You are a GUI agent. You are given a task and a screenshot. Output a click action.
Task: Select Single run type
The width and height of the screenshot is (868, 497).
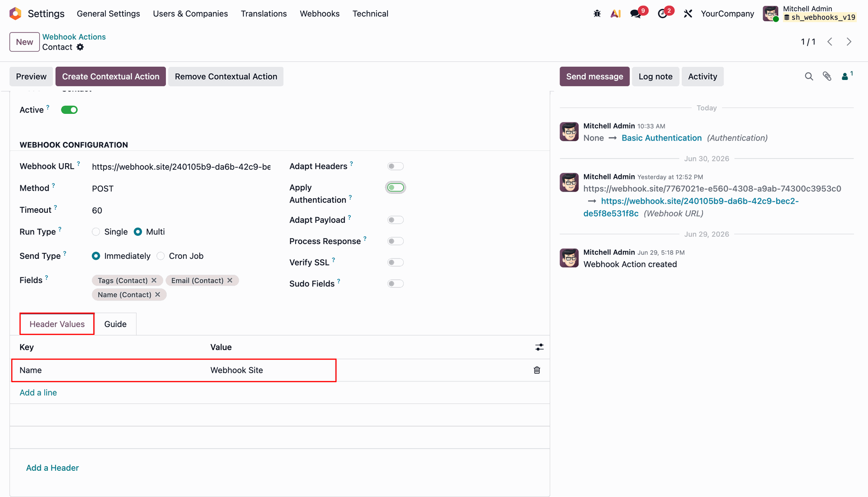point(96,232)
